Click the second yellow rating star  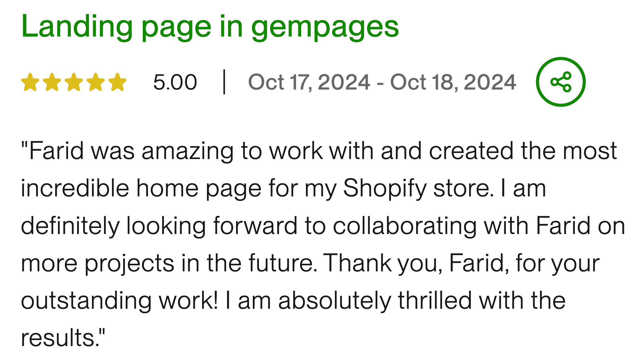coord(52,82)
